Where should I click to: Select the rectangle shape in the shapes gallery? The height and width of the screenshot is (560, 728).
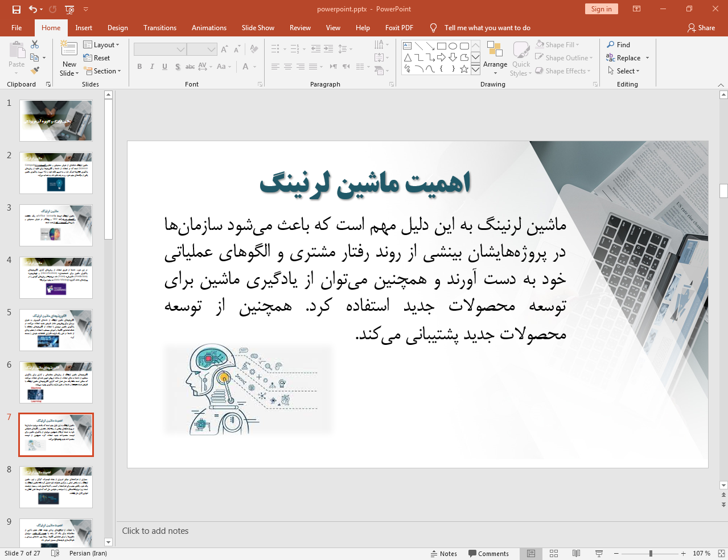tap(442, 46)
